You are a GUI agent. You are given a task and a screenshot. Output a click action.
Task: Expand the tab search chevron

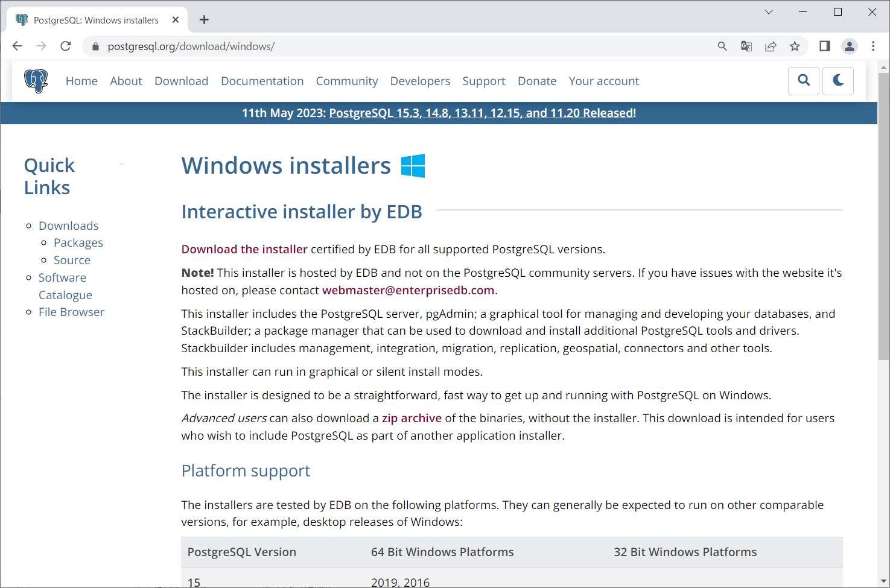[x=769, y=12]
